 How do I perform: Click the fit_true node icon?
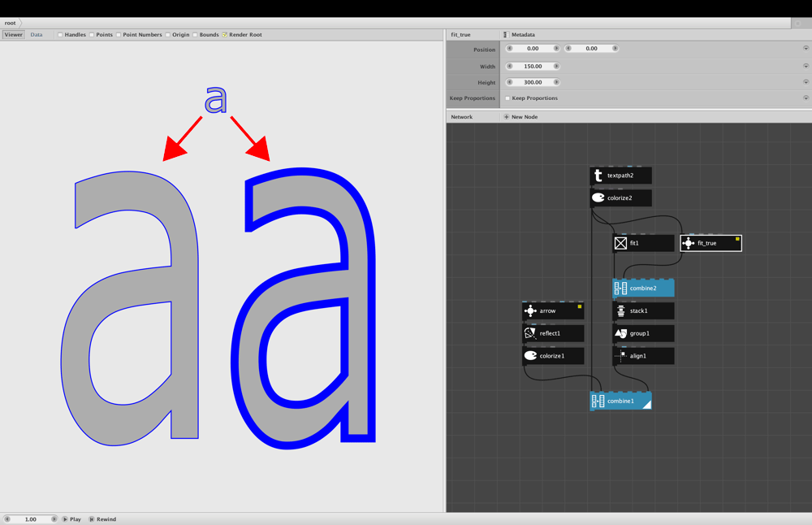pyautogui.click(x=688, y=243)
